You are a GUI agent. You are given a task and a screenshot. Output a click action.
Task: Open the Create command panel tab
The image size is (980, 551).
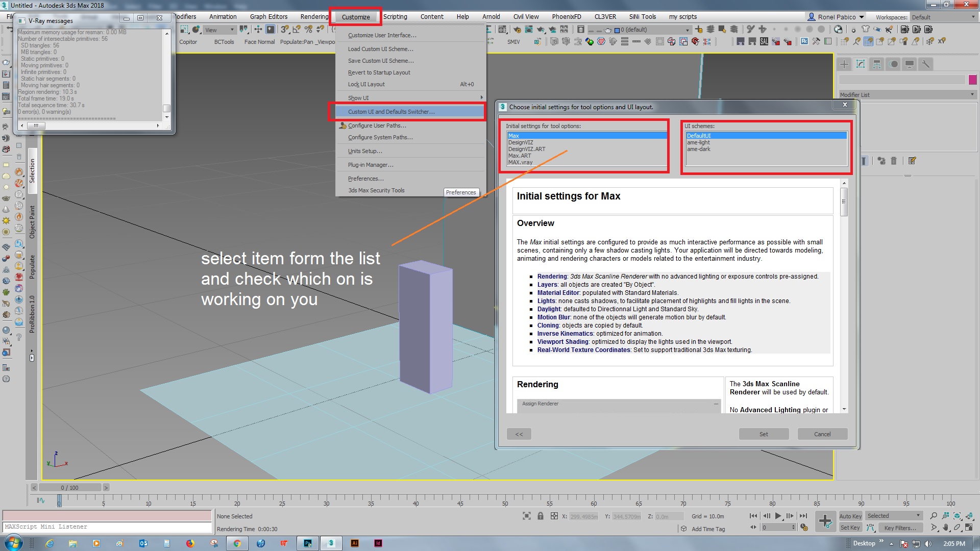(x=844, y=64)
